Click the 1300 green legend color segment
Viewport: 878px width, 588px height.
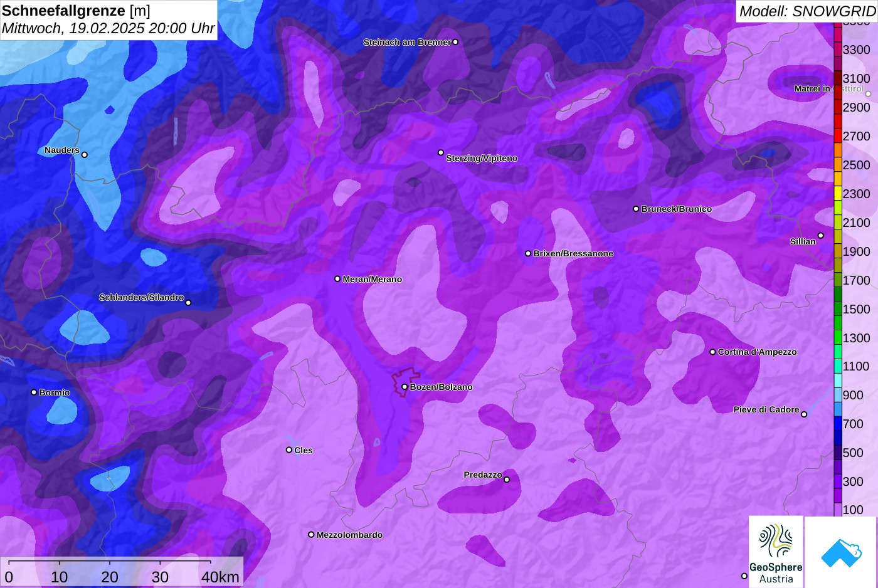[838, 338]
